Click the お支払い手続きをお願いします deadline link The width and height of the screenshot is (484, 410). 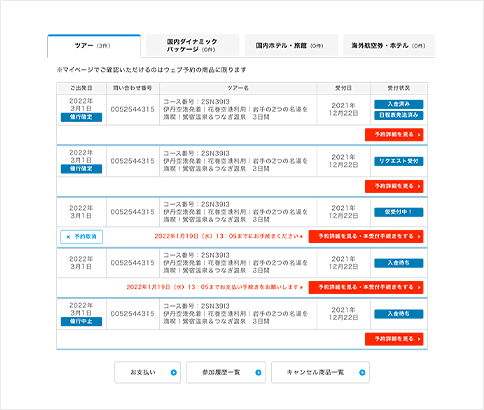pos(215,287)
